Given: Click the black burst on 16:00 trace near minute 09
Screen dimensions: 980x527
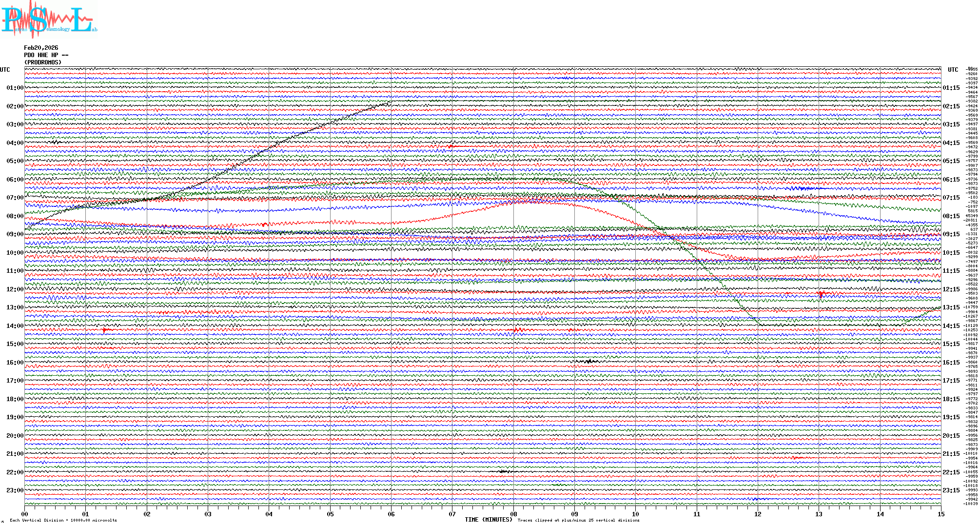Looking at the screenshot, I should pyautogui.click(x=588, y=361).
